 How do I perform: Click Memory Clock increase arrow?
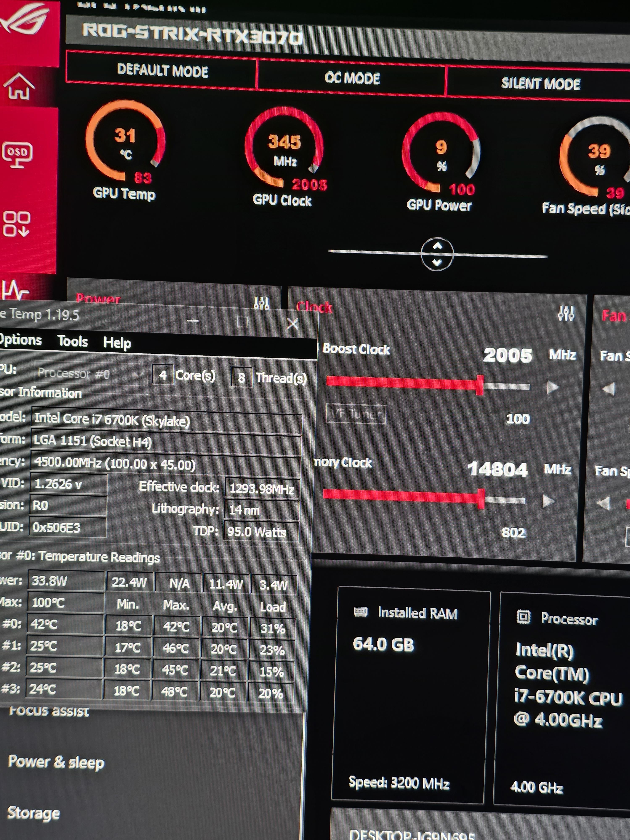point(548,501)
